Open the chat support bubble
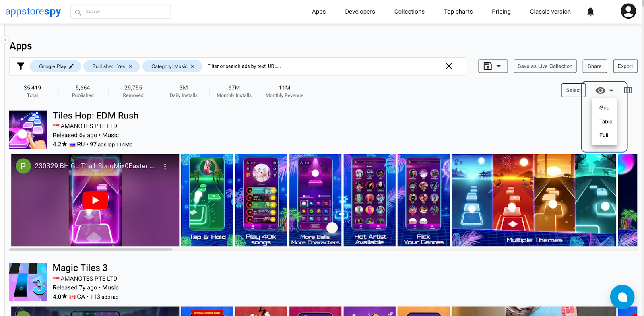 (x=622, y=297)
